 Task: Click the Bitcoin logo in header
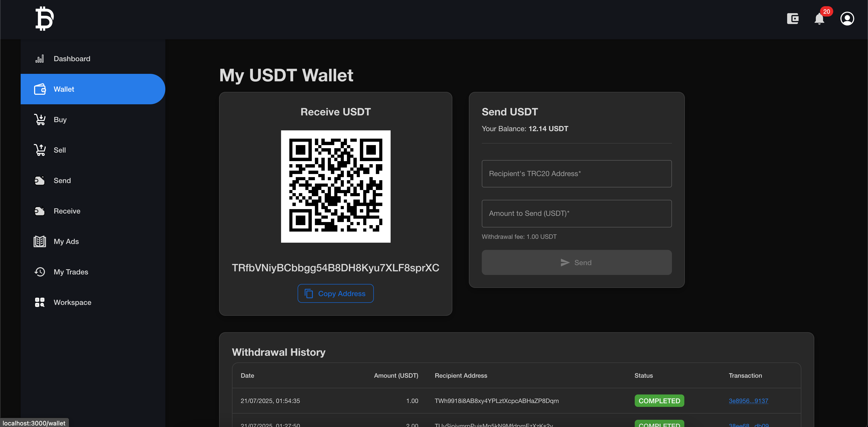44,19
